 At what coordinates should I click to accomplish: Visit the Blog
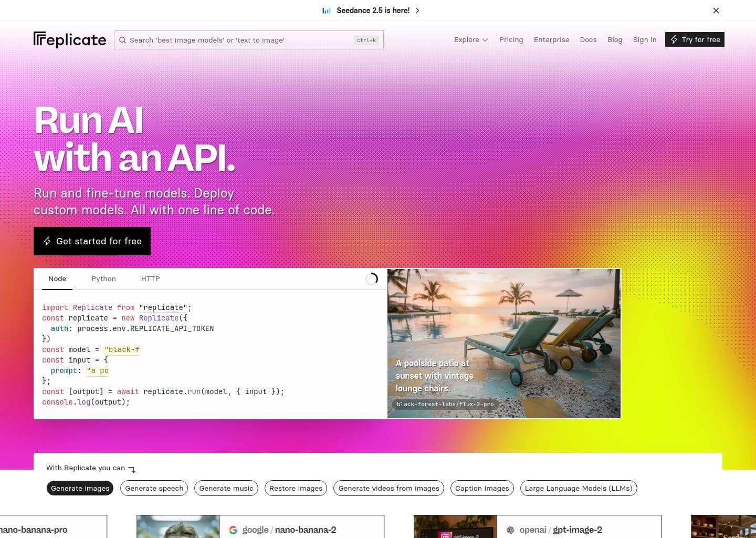coord(615,39)
